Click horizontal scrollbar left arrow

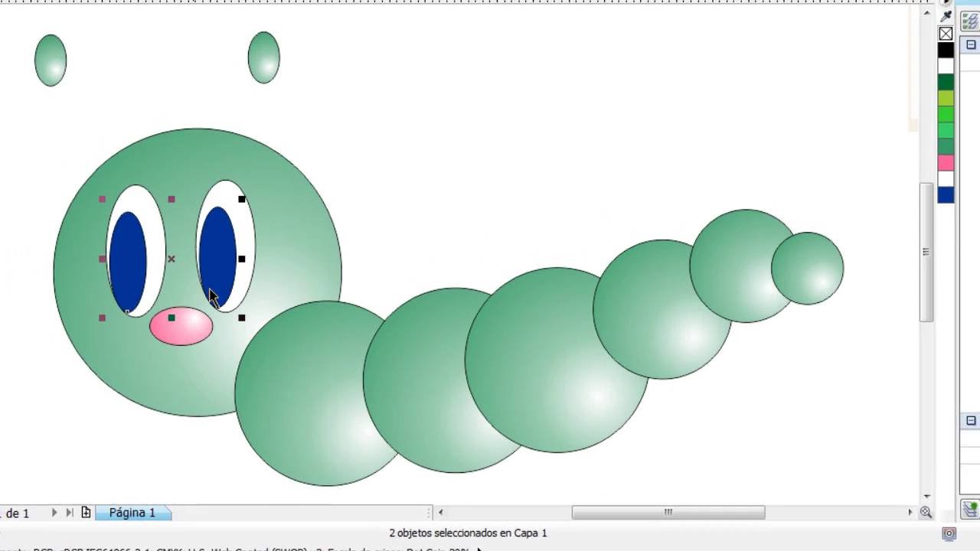[x=440, y=513]
